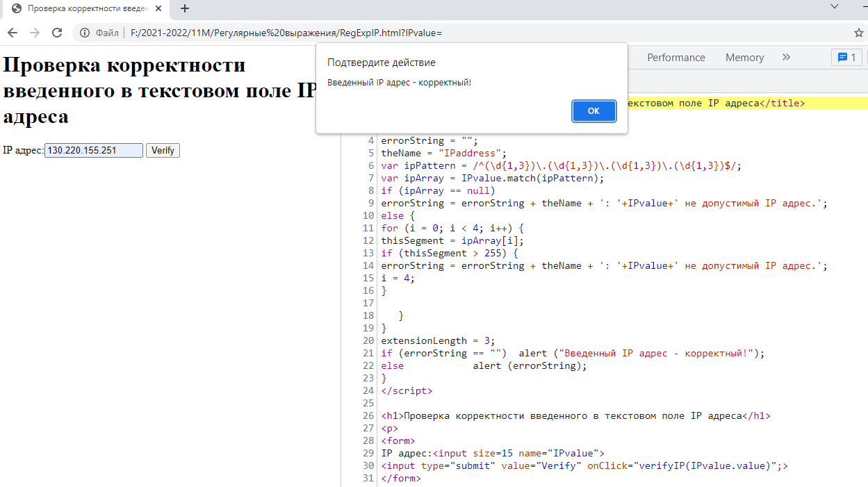This screenshot has height=487, width=868.
Task: Focus the IP адрес input field
Action: point(94,150)
